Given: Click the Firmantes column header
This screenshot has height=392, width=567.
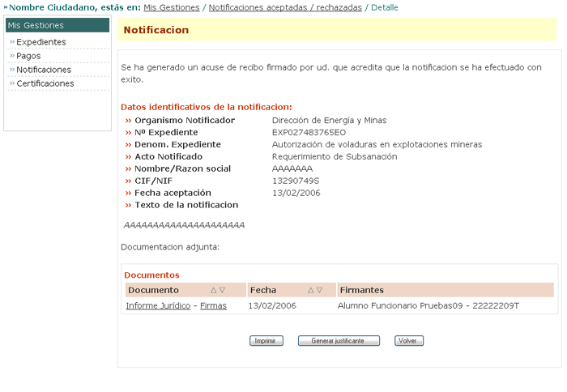Looking at the screenshot, I should click(x=361, y=290).
